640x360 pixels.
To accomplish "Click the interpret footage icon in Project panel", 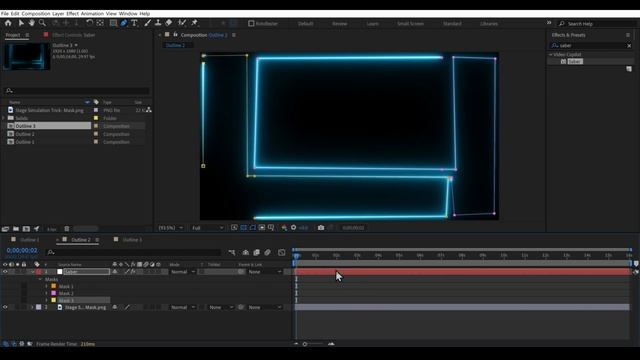I will (5, 229).
